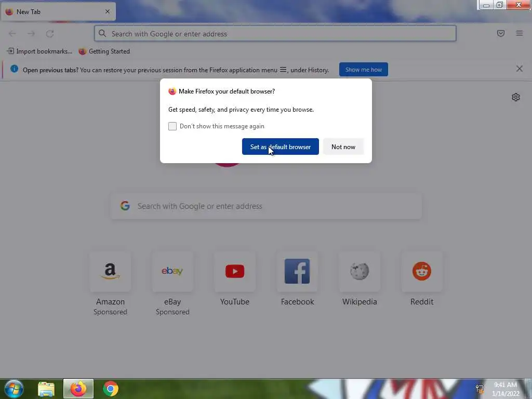Image resolution: width=532 pixels, height=399 pixels.
Task: Click the Show me how button
Action: (363, 70)
